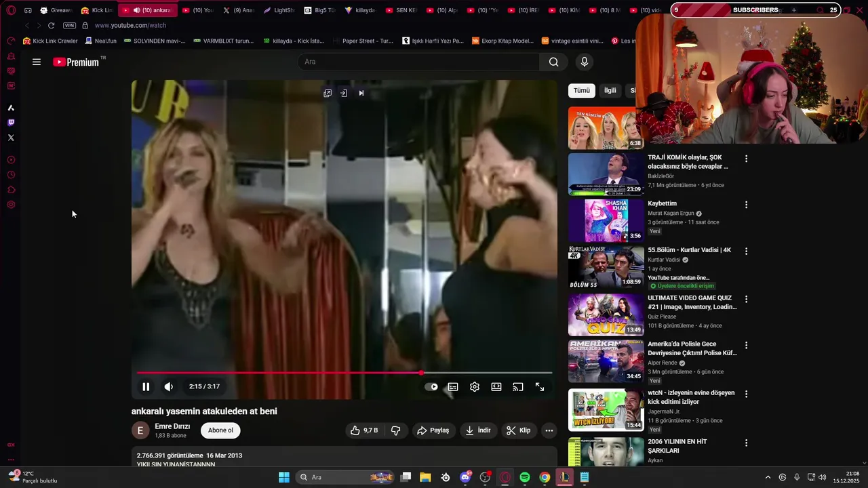Open File Explorer from the taskbar
The height and width of the screenshot is (488, 868).
coord(425,477)
